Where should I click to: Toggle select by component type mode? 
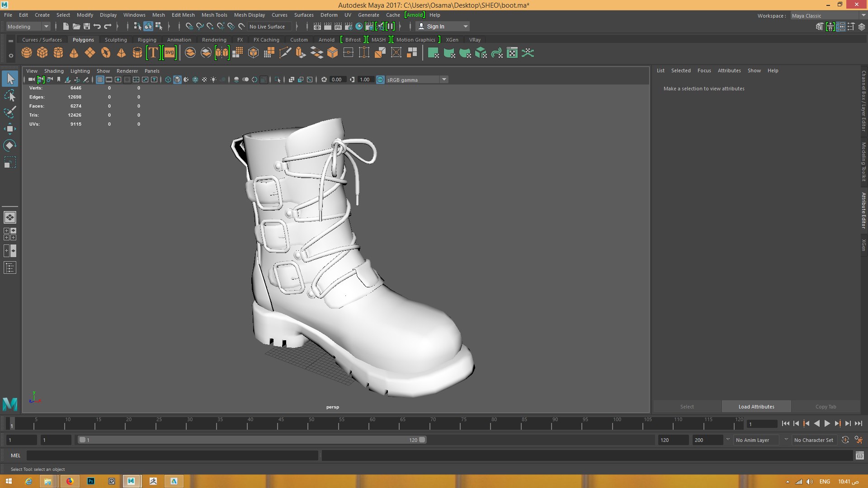(x=159, y=26)
